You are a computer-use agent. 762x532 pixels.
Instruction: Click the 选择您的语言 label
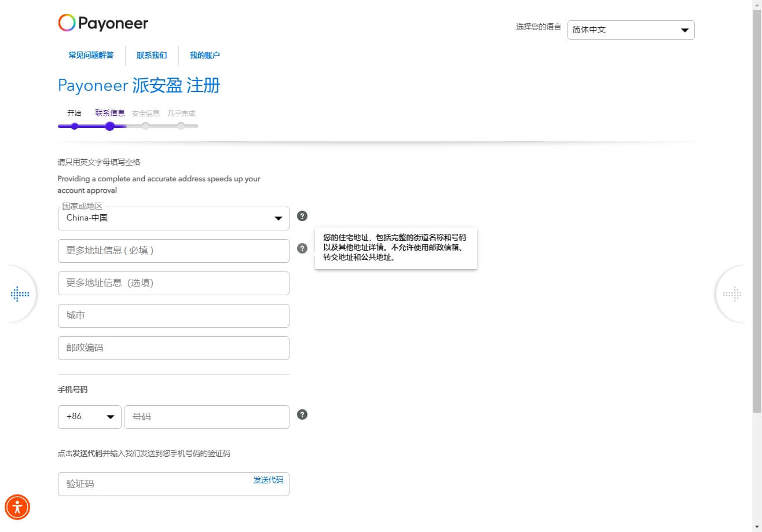538,27
